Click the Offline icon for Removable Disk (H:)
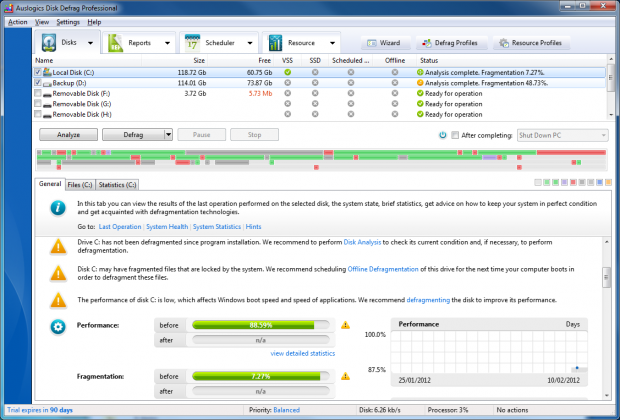Viewport: 620px width, 420px height. pos(395,114)
